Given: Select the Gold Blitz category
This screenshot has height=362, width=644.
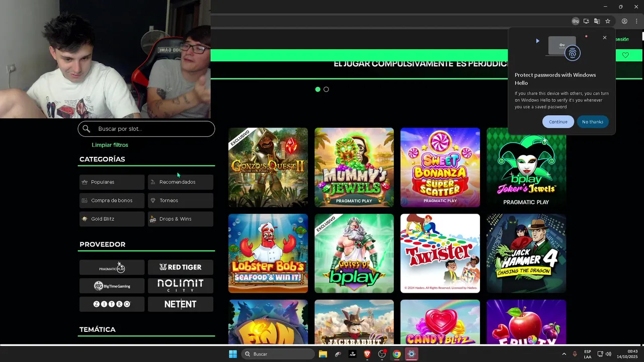Looking at the screenshot, I should tap(112, 219).
